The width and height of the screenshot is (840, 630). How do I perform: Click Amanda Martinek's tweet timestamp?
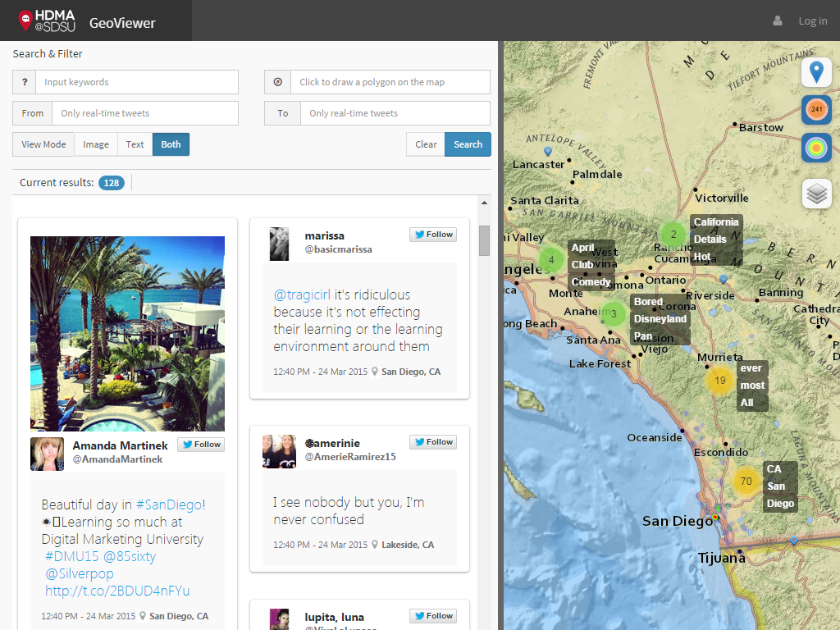[89, 616]
